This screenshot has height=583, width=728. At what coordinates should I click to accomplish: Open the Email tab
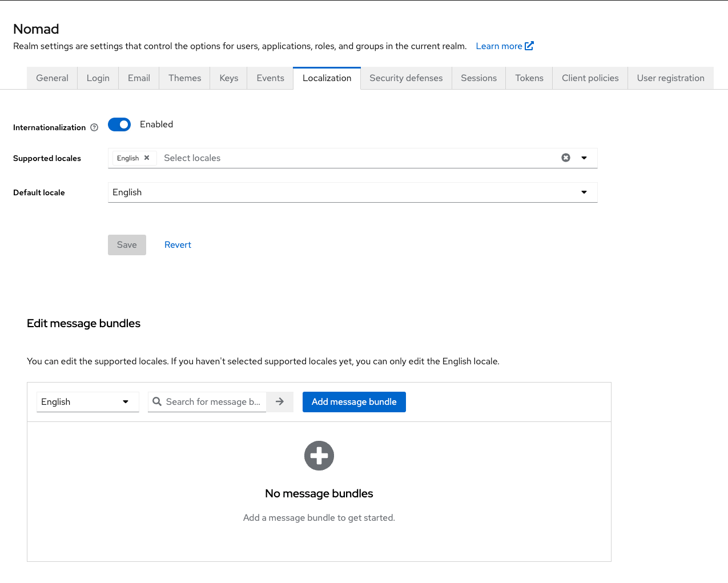[x=139, y=78]
